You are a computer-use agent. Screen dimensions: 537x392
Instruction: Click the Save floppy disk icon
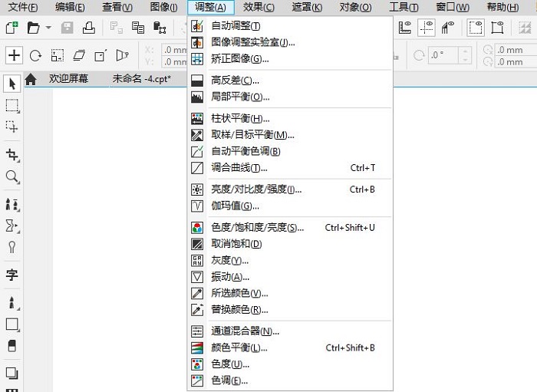[68, 28]
